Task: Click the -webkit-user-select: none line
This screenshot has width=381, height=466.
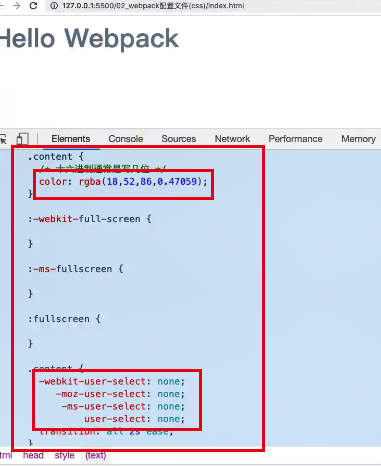Action: pyautogui.click(x=112, y=381)
